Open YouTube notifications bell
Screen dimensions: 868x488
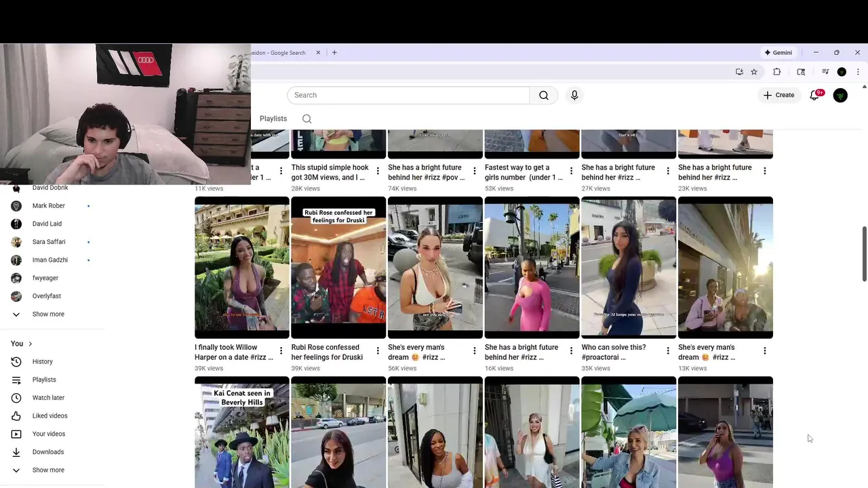pos(815,96)
